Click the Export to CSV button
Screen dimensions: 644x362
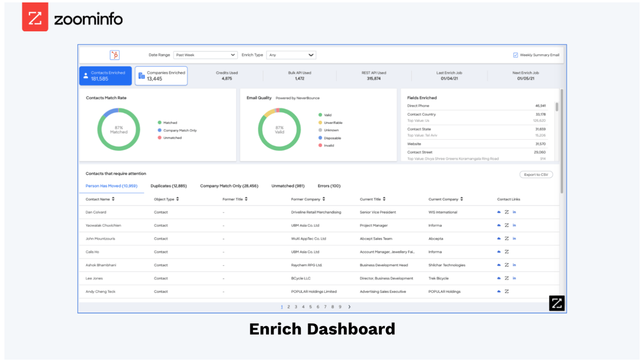point(536,175)
